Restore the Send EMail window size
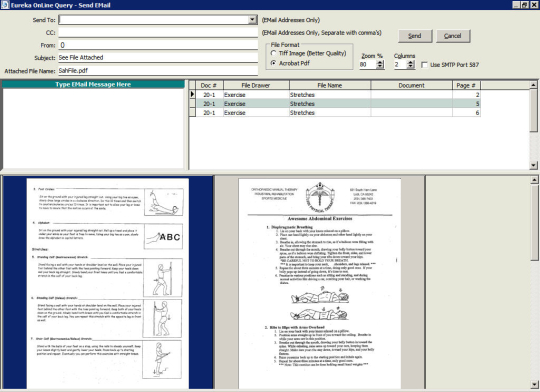 click(525, 5)
